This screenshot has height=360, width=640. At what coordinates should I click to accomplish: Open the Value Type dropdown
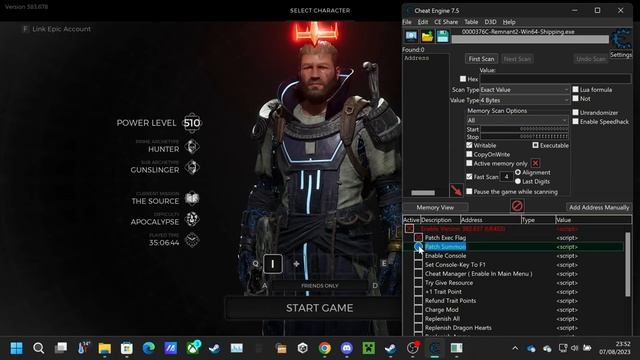pyautogui.click(x=524, y=100)
